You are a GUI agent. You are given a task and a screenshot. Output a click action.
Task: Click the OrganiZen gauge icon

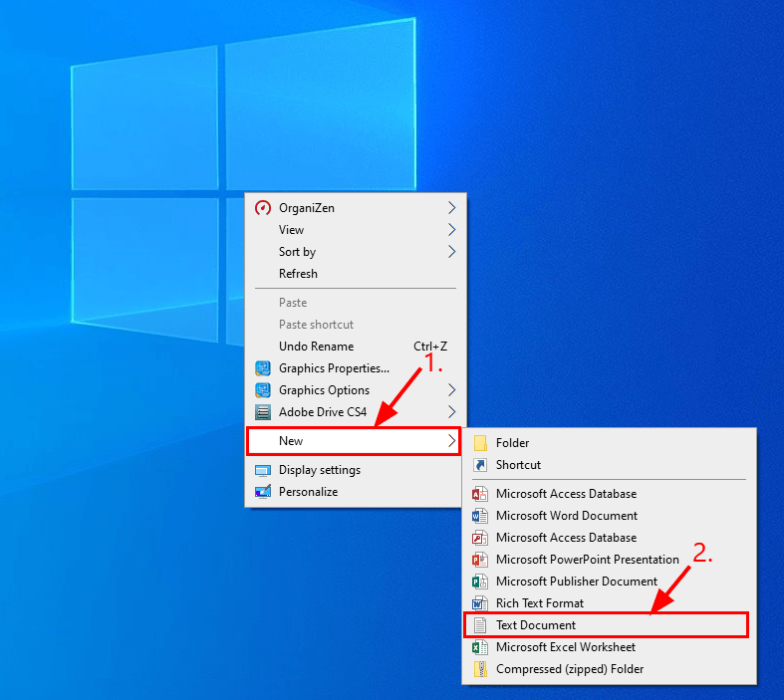[263, 208]
